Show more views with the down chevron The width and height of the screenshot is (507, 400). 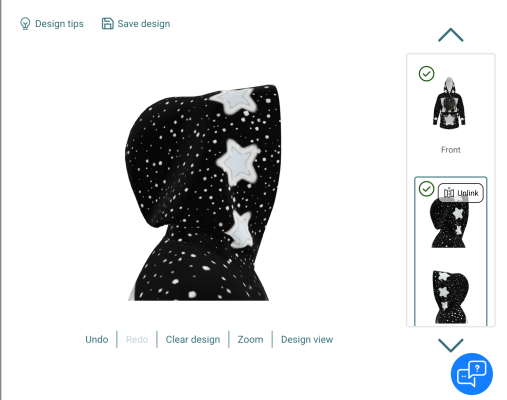point(451,345)
